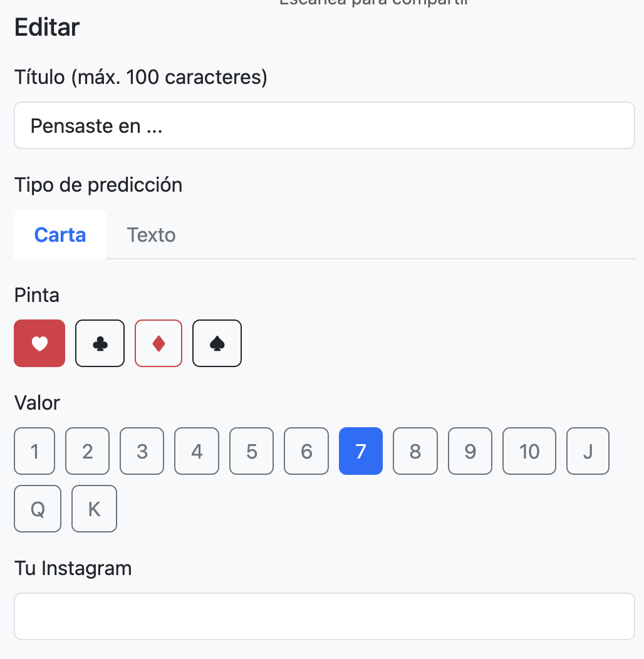The image size is (644, 659).
Task: Choose card value Q
Action: pyautogui.click(x=38, y=509)
